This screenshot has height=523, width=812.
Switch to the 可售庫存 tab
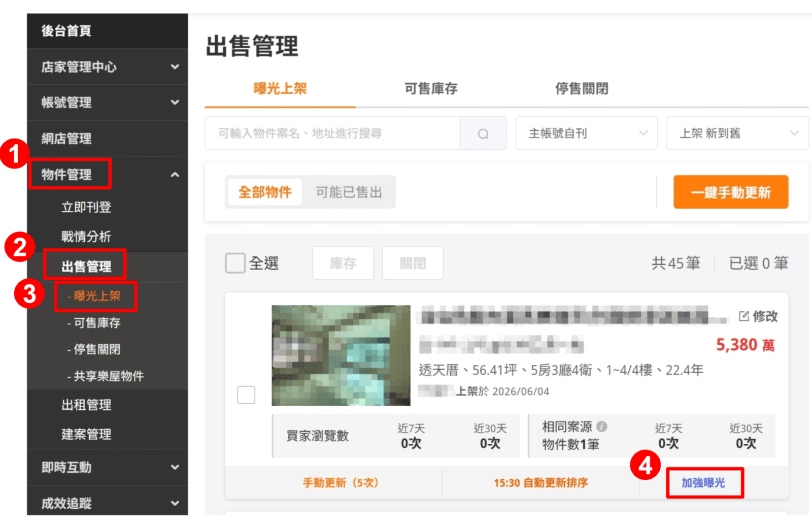pyautogui.click(x=431, y=89)
